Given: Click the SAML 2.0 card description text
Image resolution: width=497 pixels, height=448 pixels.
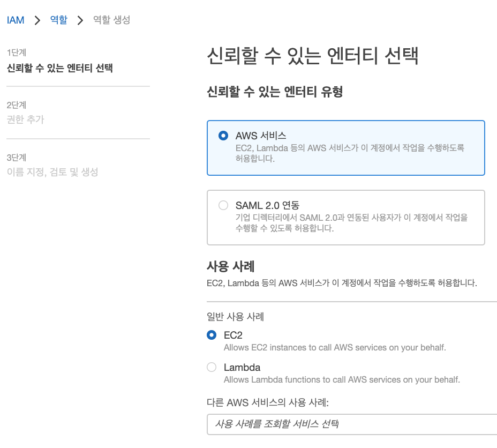Looking at the screenshot, I should (351, 223).
